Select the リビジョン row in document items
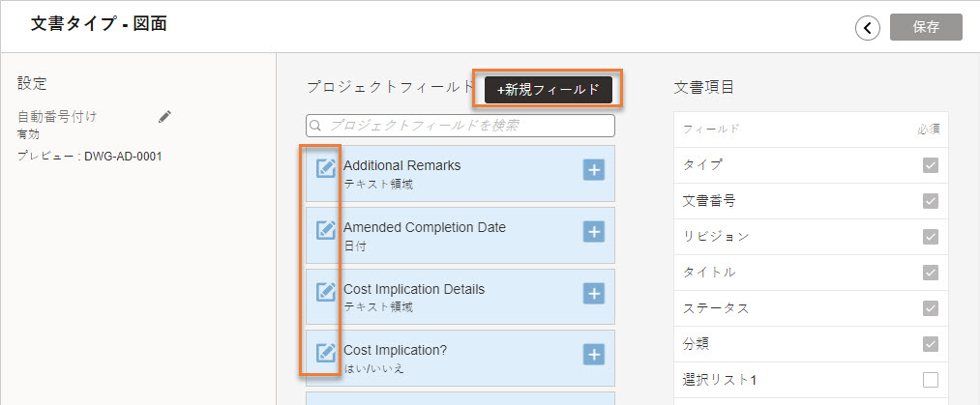The height and width of the screenshot is (405, 980). click(811, 237)
